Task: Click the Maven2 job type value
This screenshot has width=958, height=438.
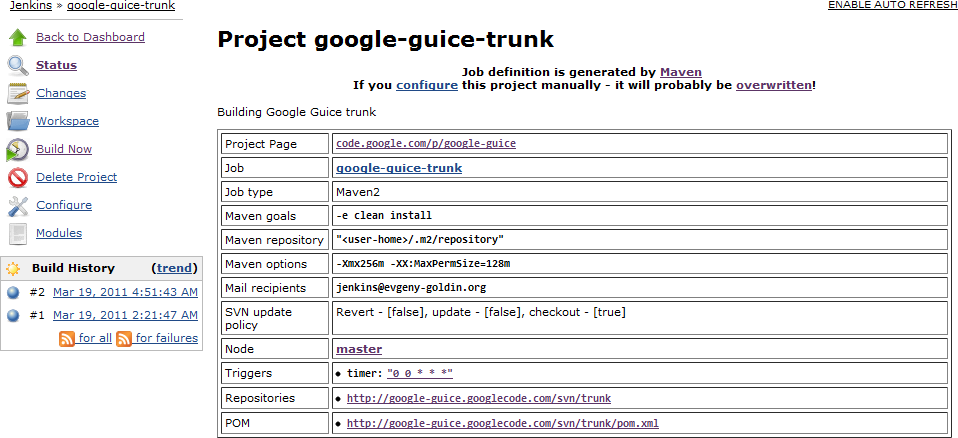Action: pyautogui.click(x=358, y=192)
